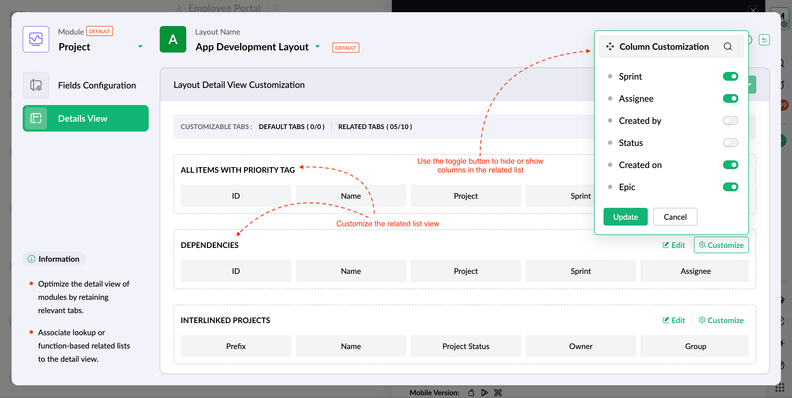This screenshot has height=398, width=792.
Task: Click the DEPENDENCIES section heading
Action: click(210, 245)
